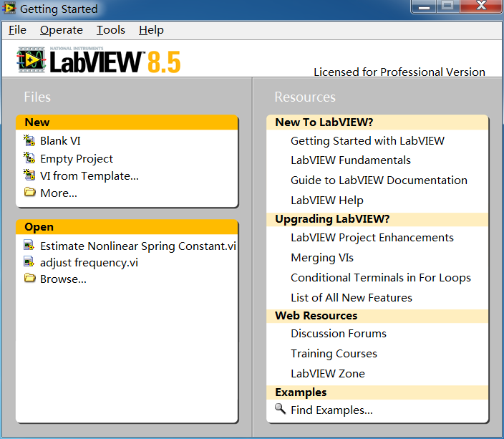The width and height of the screenshot is (504, 439).
Task: Click the Estimate Nonlinear Spring Constant.vi file icon
Action: (x=29, y=246)
